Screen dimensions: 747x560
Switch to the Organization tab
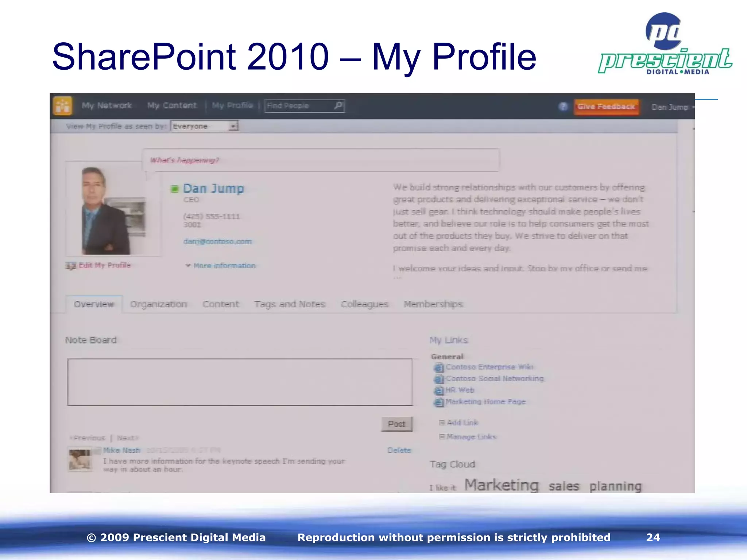point(159,304)
